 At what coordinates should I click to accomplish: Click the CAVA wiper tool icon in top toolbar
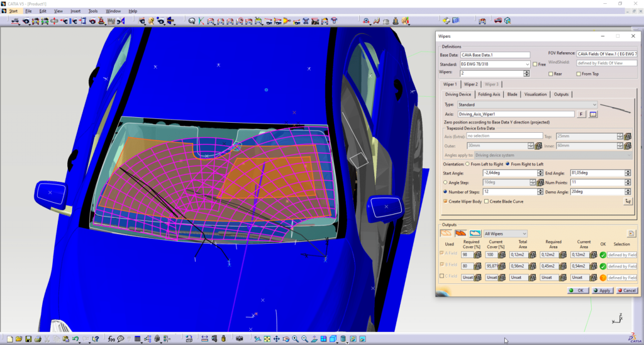tap(258, 20)
